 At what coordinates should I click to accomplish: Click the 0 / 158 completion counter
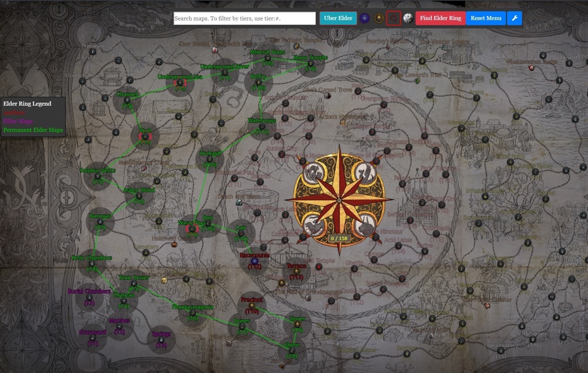339,238
